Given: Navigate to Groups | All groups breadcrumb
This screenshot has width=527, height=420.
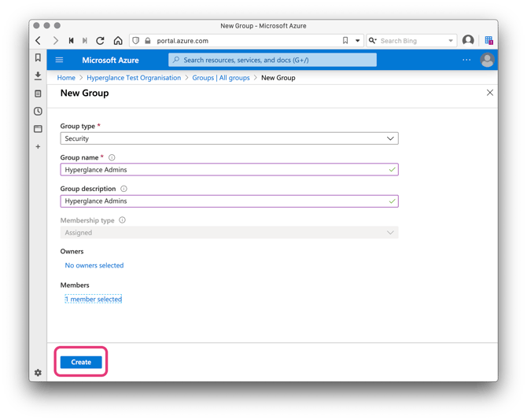Looking at the screenshot, I should 221,78.
